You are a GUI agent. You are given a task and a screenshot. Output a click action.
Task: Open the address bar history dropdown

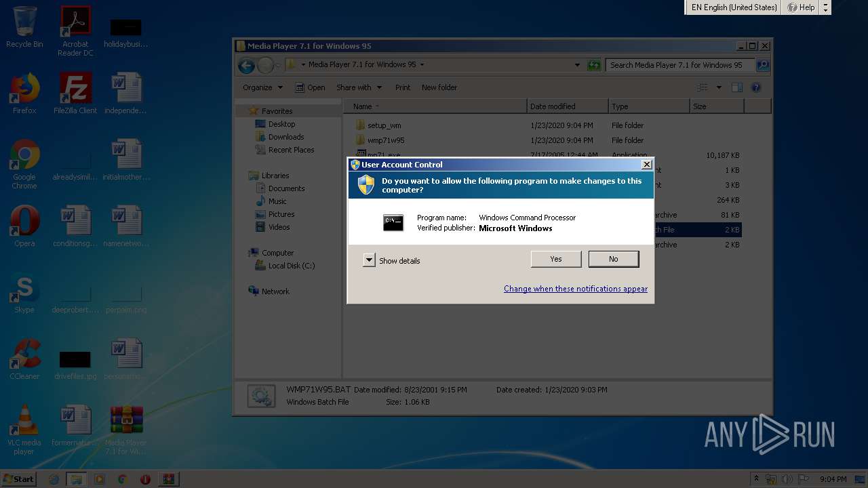(x=577, y=65)
